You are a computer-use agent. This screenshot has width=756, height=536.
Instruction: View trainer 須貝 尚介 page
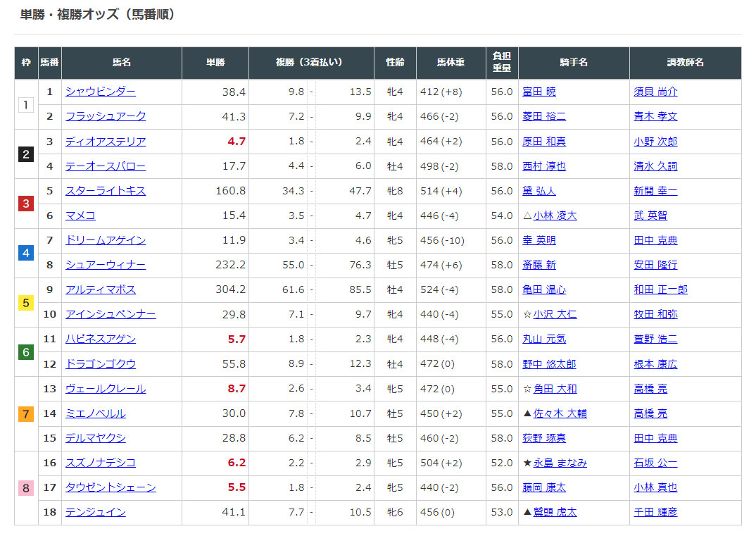pyautogui.click(x=655, y=92)
